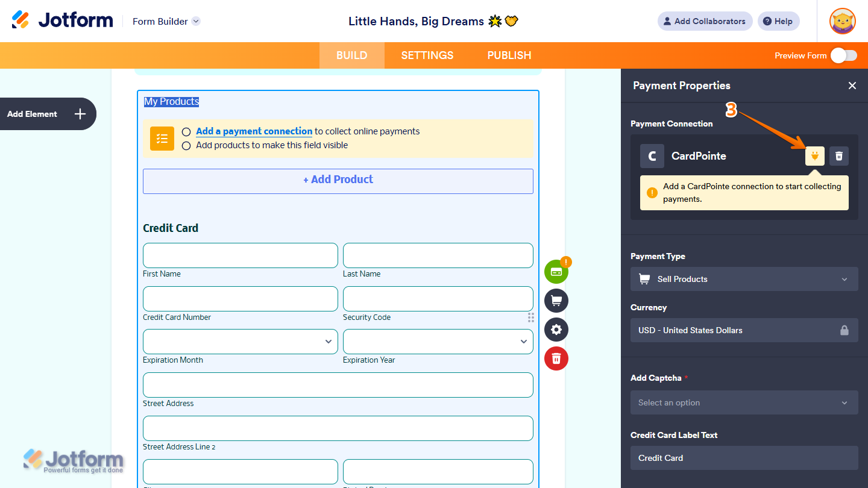Follow the Add a payment connection link
868x488 pixels.
point(254,131)
